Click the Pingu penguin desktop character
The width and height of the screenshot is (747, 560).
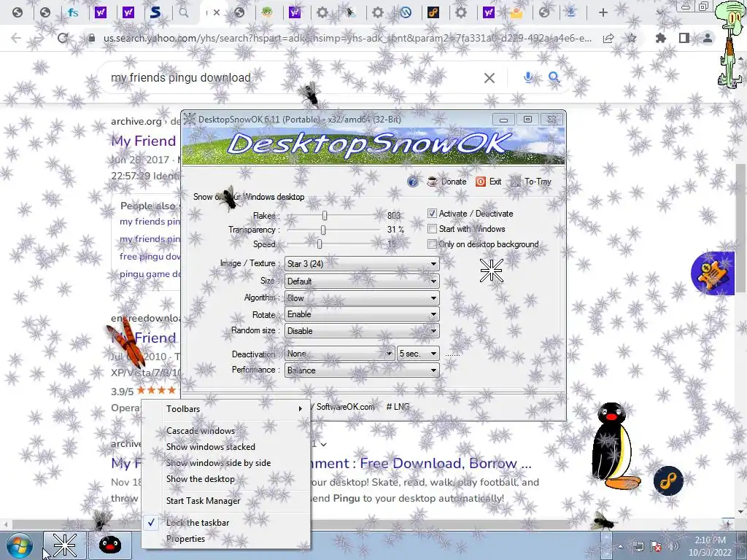pos(614,446)
